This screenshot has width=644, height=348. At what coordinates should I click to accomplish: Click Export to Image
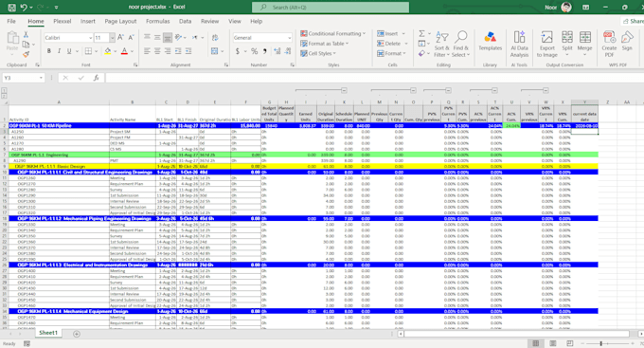(547, 44)
